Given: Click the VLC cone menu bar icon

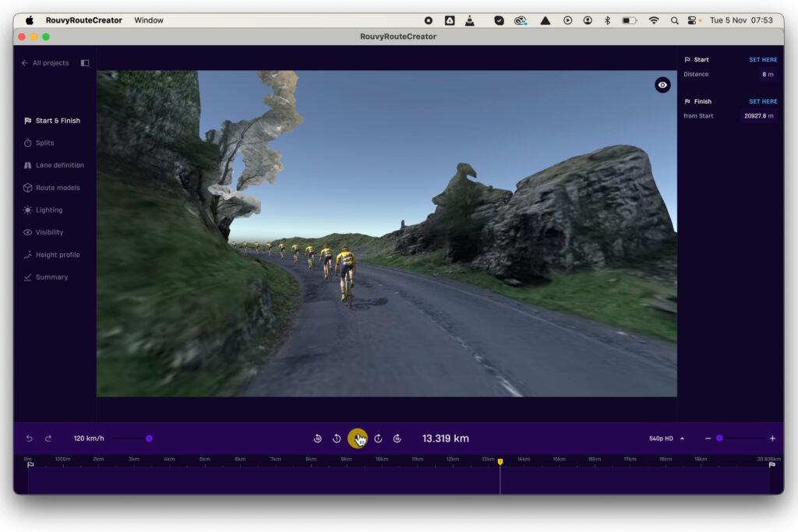Looking at the screenshot, I should pyautogui.click(x=470, y=20).
